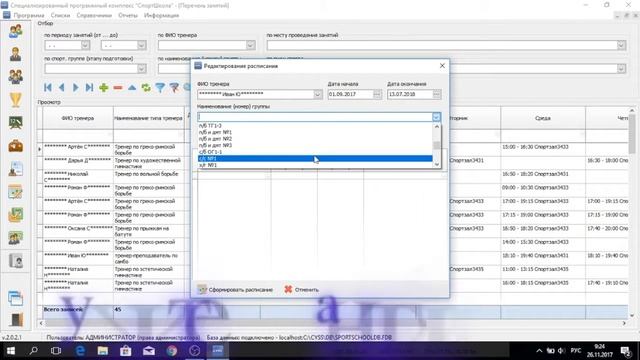The height and width of the screenshot is (360, 640).
Task: Click the 'Среда' column header
Action: [543, 118]
